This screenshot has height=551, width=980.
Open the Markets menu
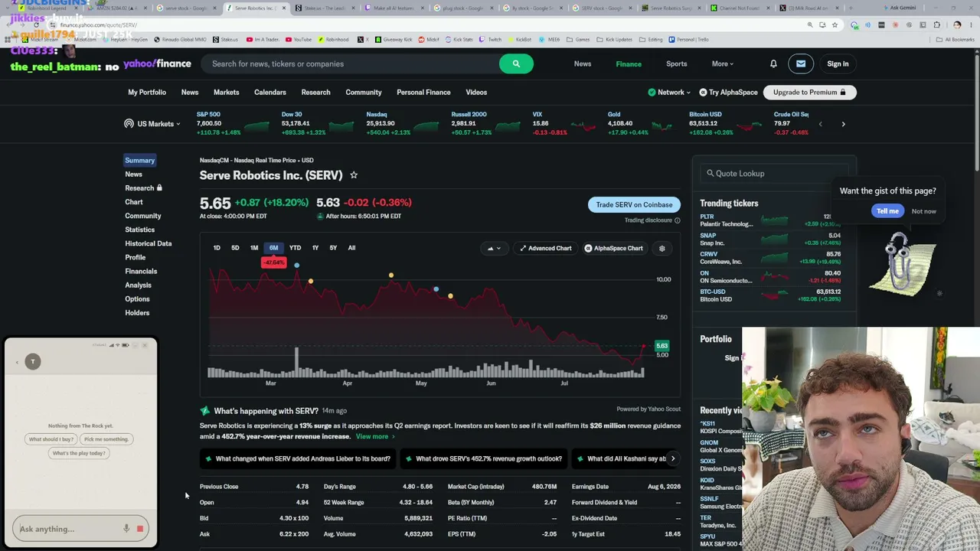click(x=226, y=92)
